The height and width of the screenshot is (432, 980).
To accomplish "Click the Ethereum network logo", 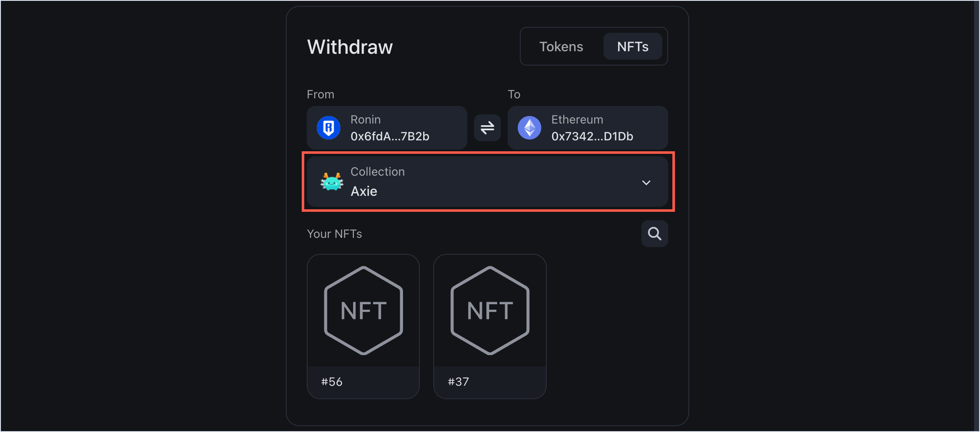I will 530,128.
